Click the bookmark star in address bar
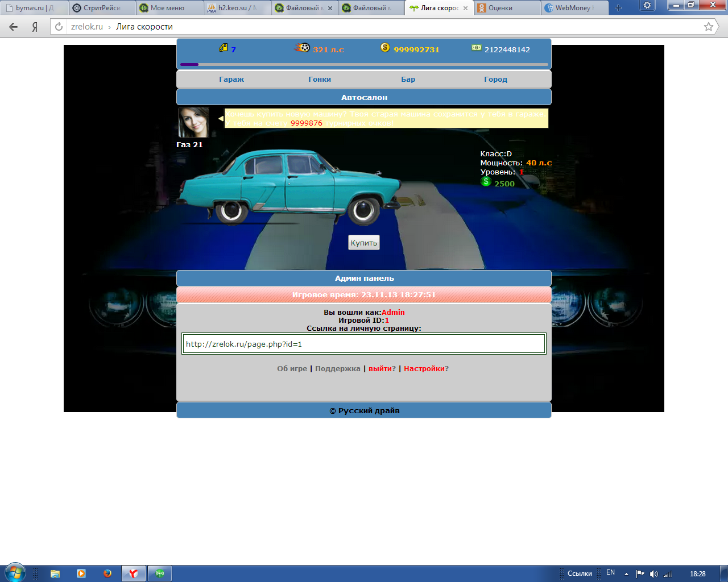 709,27
